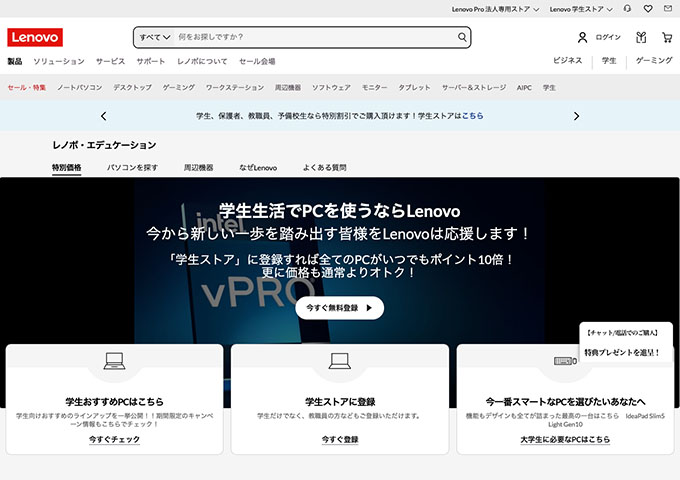680x480 pixels.
Task: Click the keyboard icon on the smart PC card
Action: 563,361
